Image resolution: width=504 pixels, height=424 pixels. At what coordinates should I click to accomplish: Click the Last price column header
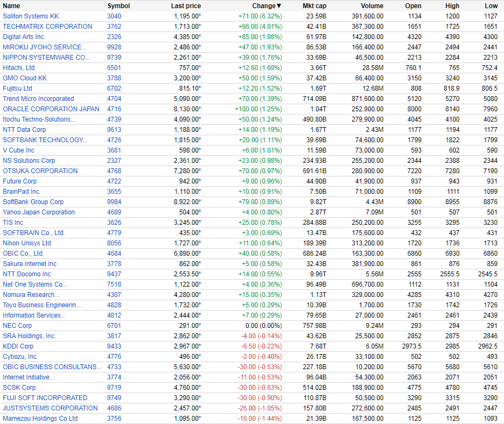click(186, 6)
